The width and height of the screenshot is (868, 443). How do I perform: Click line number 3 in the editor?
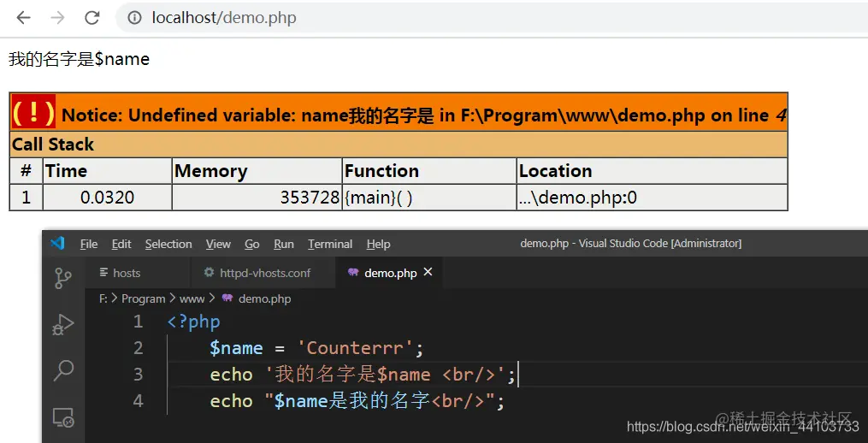coord(139,375)
